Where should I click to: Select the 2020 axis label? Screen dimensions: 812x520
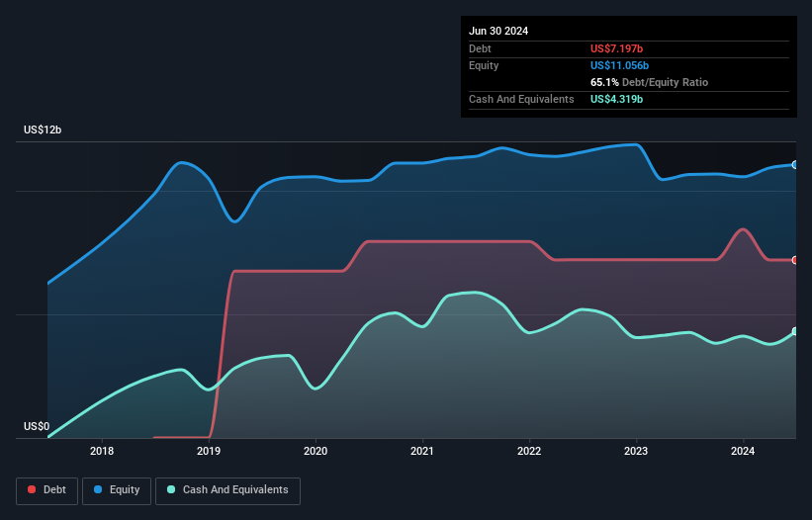[316, 451]
